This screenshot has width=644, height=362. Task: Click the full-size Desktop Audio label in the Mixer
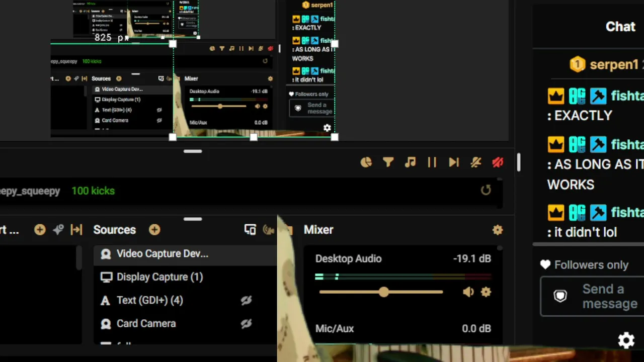click(x=349, y=259)
